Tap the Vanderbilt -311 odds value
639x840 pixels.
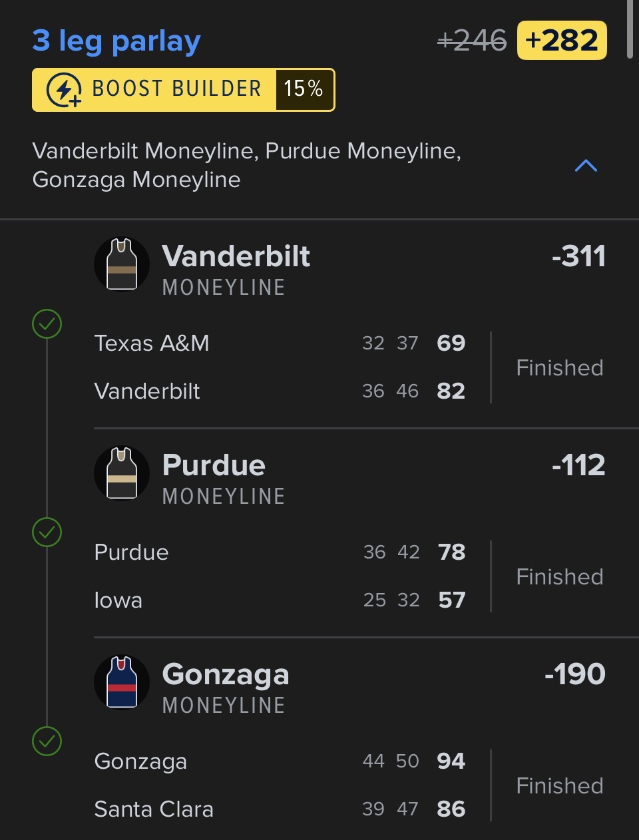coord(578,257)
